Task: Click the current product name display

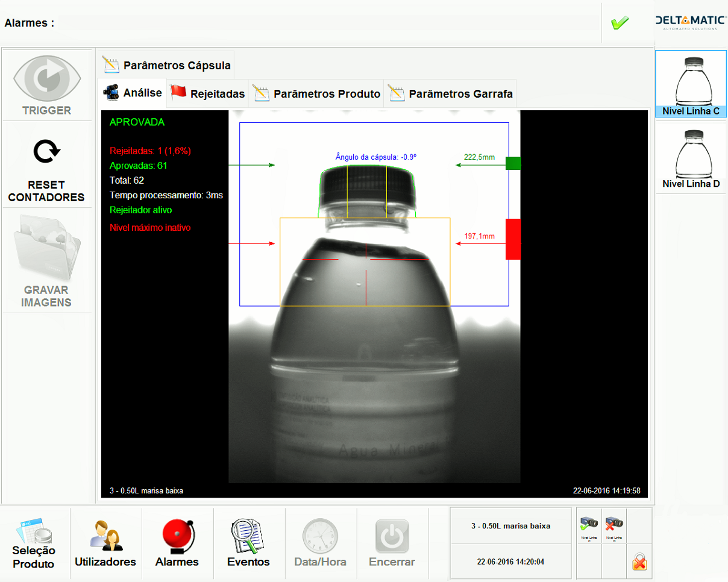Action: pyautogui.click(x=510, y=526)
